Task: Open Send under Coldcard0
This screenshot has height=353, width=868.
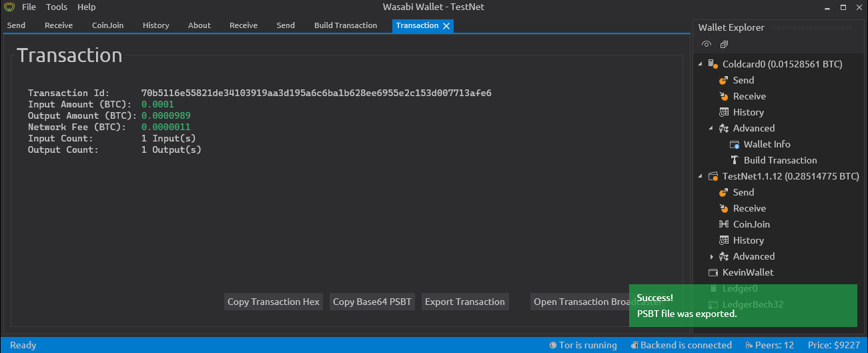Action: 743,80
